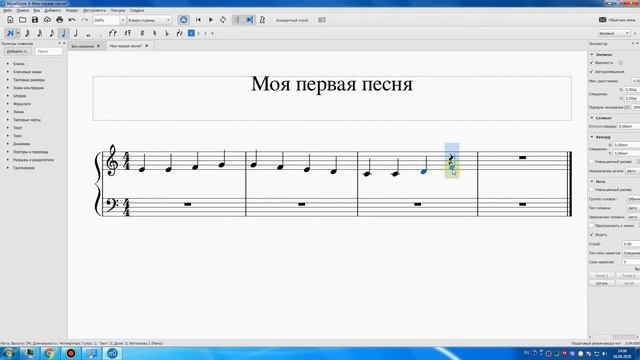Viewport: 640px width, 360px height.
Task: Flip stem direction with the flip icon
Action: (179, 33)
